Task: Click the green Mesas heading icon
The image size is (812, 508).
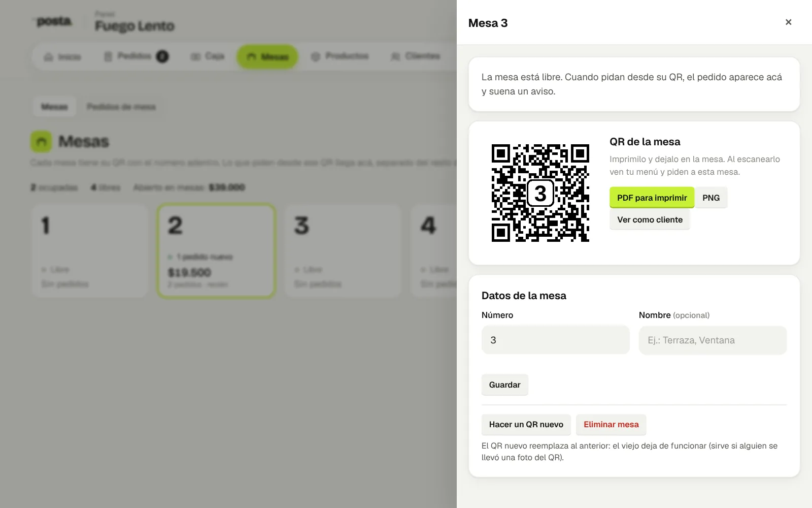Action: [41, 142]
